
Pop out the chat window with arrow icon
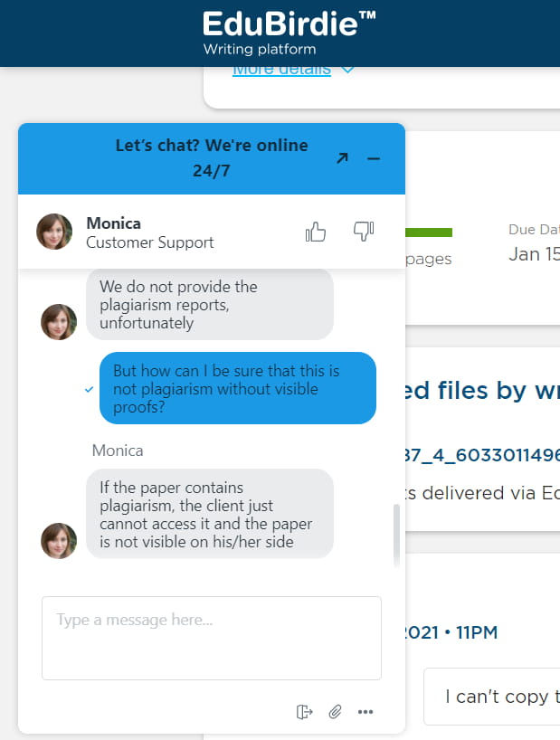pyautogui.click(x=343, y=158)
